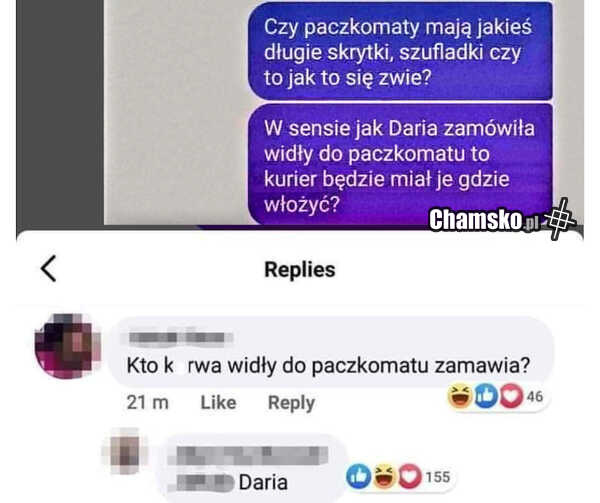The height and width of the screenshot is (503, 600).
Task: View the 46 reactions count
Action: (x=535, y=396)
